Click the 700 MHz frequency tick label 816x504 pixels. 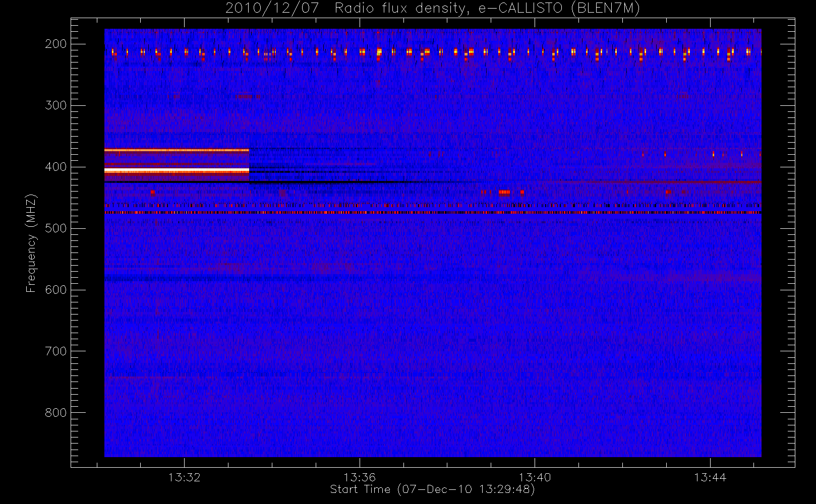pos(56,351)
